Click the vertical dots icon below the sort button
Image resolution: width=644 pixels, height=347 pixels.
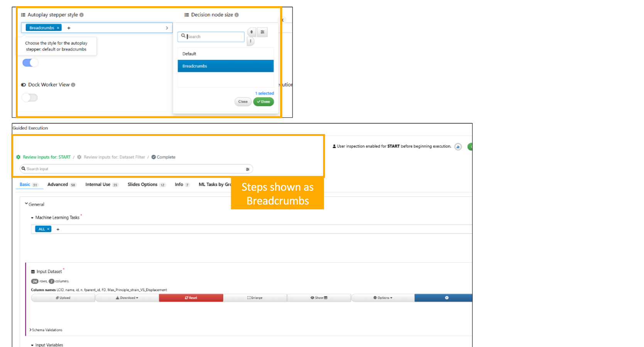click(250, 41)
